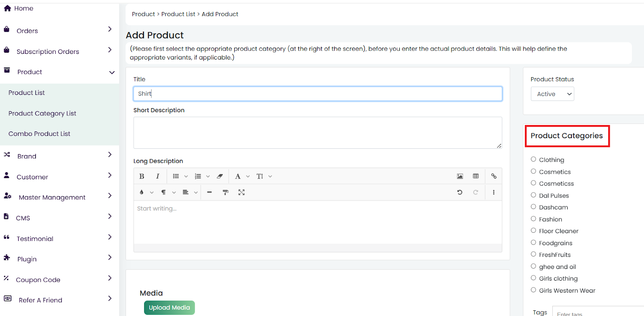The height and width of the screenshot is (316, 644).
Task: Insert an image into Long Description
Action: (460, 176)
